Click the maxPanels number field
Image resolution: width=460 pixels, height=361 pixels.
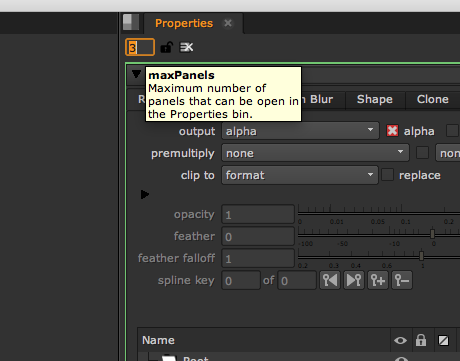140,47
